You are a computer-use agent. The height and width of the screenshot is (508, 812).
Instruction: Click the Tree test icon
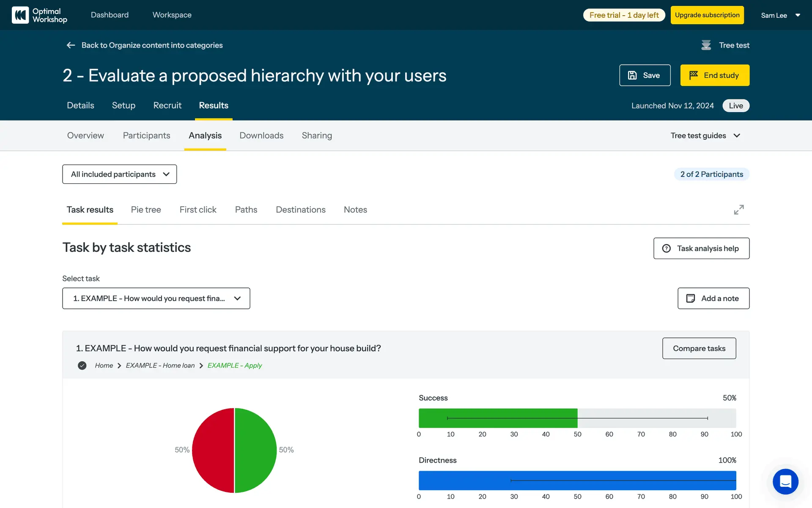(x=706, y=45)
